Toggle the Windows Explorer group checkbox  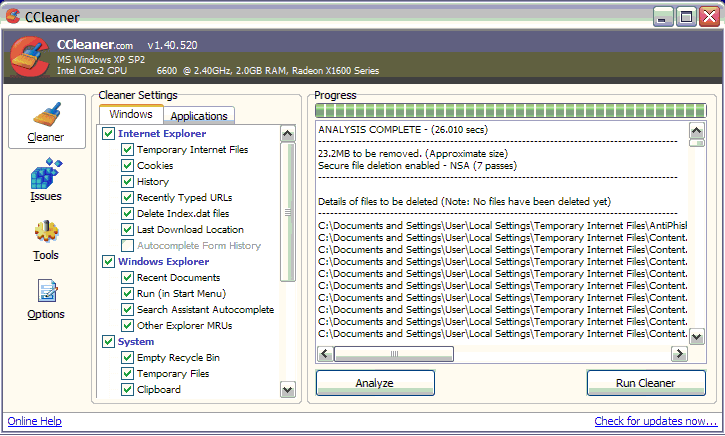point(108,262)
